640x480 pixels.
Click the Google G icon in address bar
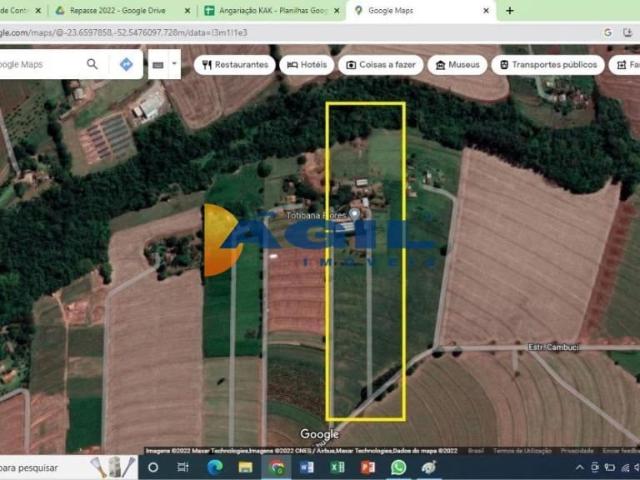pos(608,33)
